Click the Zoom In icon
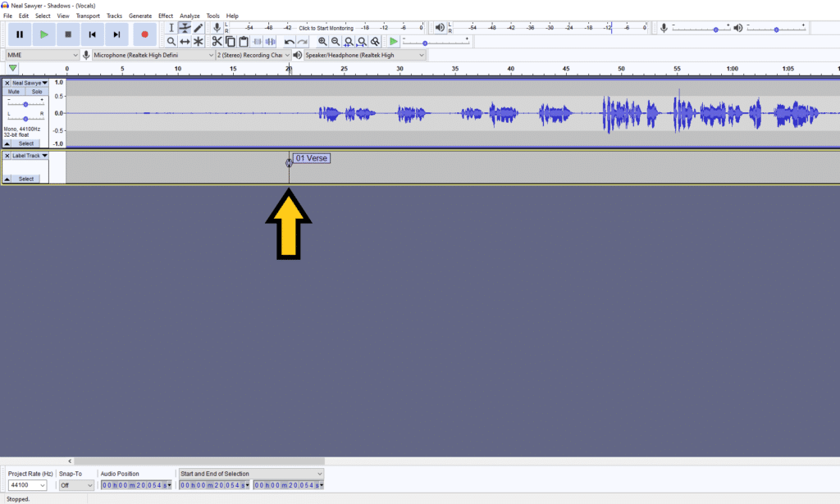The height and width of the screenshot is (504, 840). [322, 41]
